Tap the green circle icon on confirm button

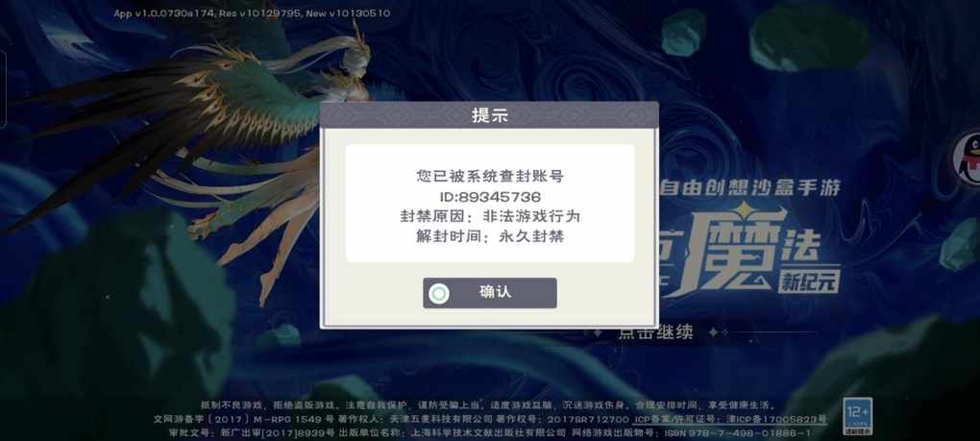[439, 294]
